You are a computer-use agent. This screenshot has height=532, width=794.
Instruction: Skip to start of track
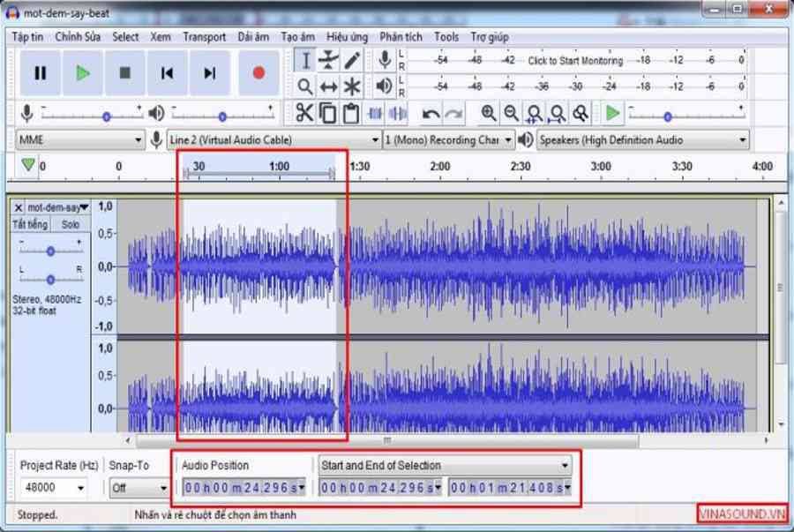(x=167, y=73)
